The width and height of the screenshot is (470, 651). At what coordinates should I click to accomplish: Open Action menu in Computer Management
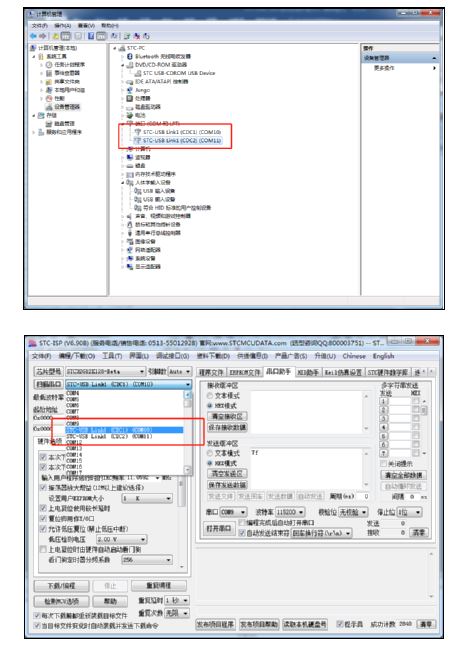pos(62,26)
